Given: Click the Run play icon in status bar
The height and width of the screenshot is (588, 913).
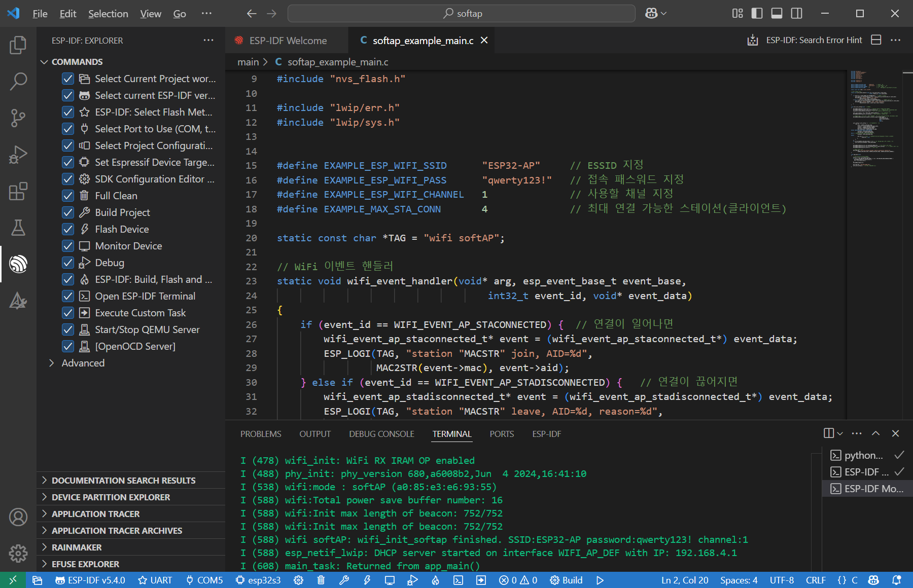Looking at the screenshot, I should click(600, 580).
